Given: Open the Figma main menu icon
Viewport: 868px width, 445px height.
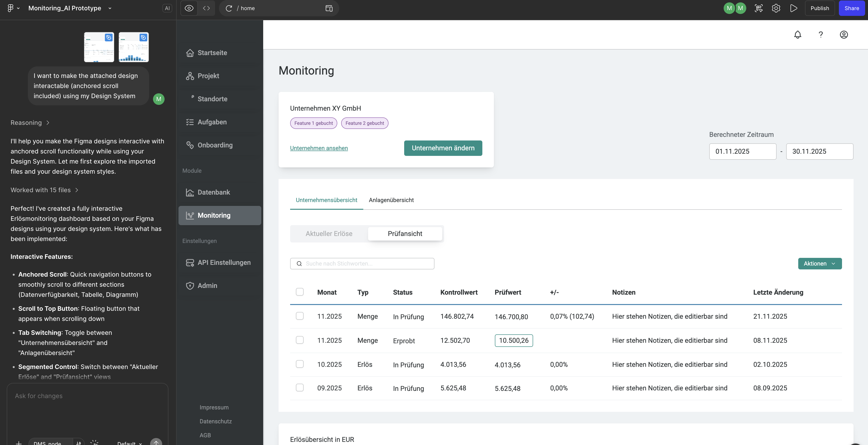Looking at the screenshot, I should [x=11, y=8].
